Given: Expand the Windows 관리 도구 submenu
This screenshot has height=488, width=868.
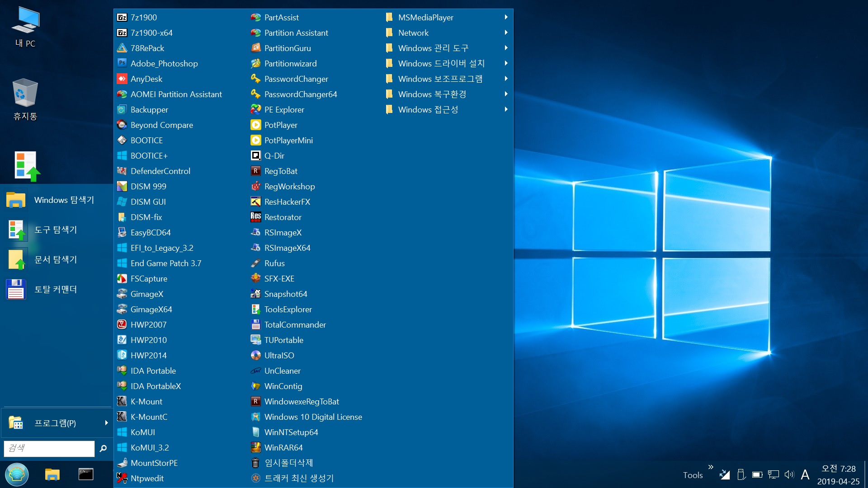Looking at the screenshot, I should pos(506,48).
